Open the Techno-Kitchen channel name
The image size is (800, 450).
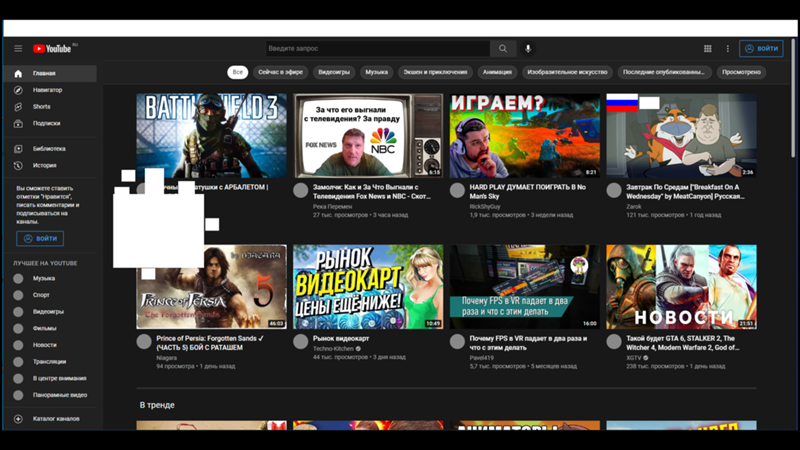333,349
